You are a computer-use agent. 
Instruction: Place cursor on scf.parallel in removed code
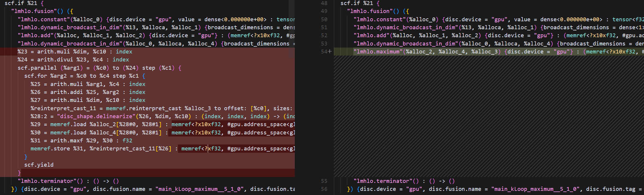[x=37, y=68]
